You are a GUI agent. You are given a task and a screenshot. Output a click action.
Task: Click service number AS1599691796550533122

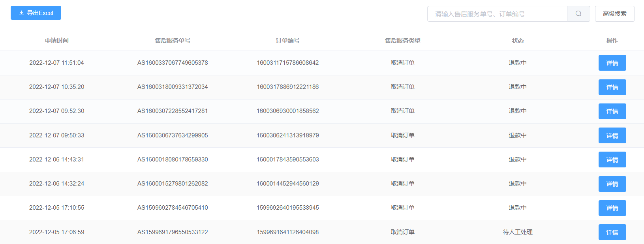(173, 232)
